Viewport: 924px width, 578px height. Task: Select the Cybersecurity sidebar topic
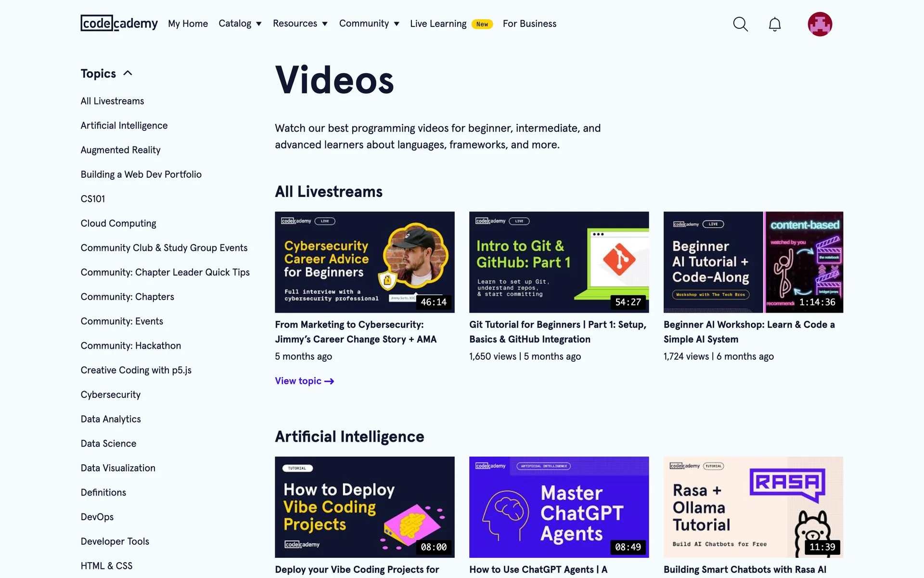pos(111,394)
